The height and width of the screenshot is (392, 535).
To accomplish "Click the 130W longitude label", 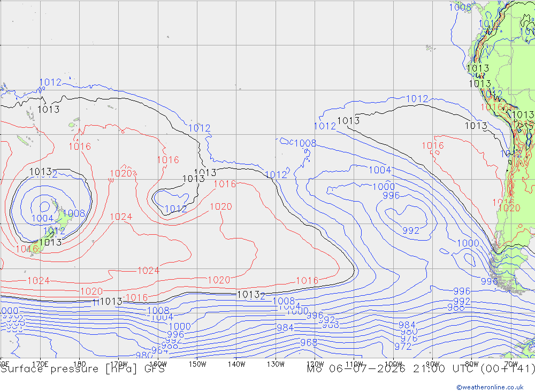I will pos(276,364).
